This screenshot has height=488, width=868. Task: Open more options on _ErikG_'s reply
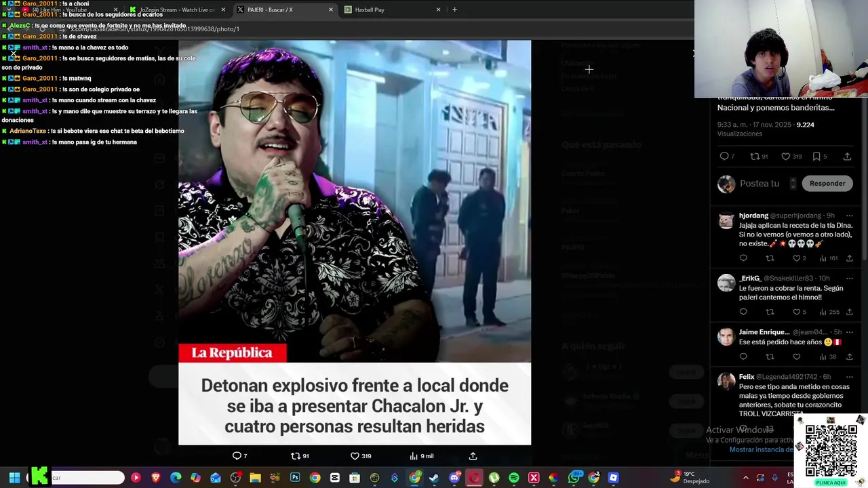[x=849, y=279]
